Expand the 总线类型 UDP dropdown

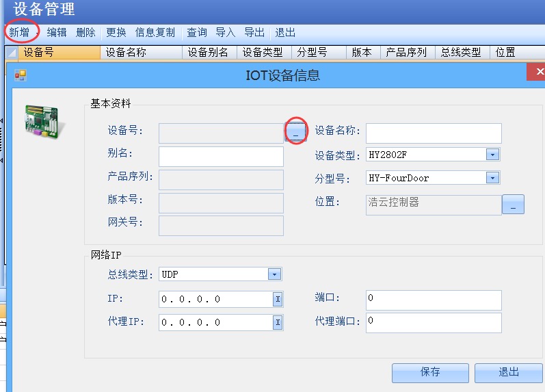(x=274, y=274)
